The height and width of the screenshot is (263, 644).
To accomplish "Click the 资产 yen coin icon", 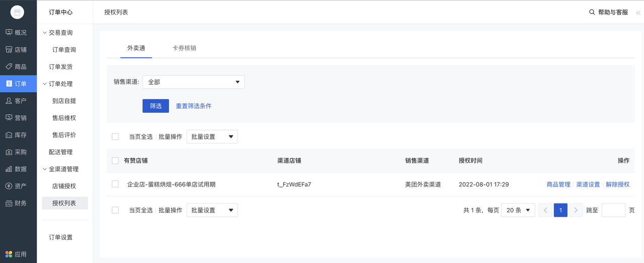I will [x=9, y=186].
